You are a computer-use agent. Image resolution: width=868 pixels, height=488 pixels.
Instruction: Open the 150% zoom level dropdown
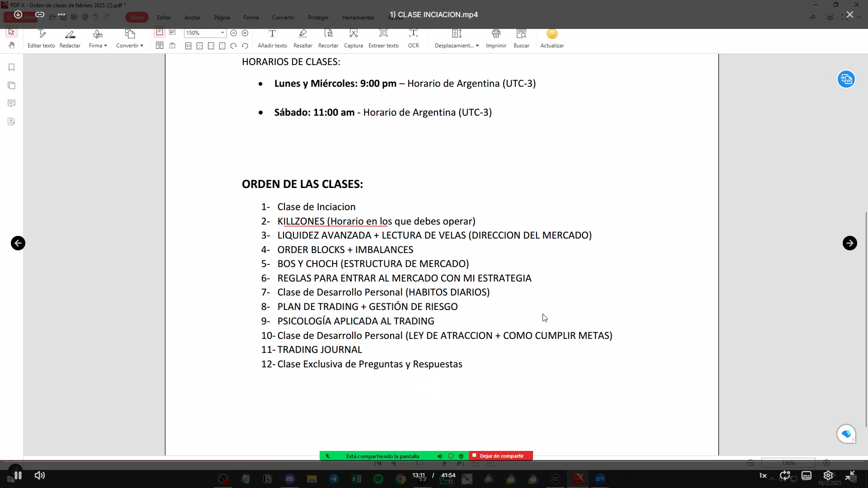pos(222,33)
